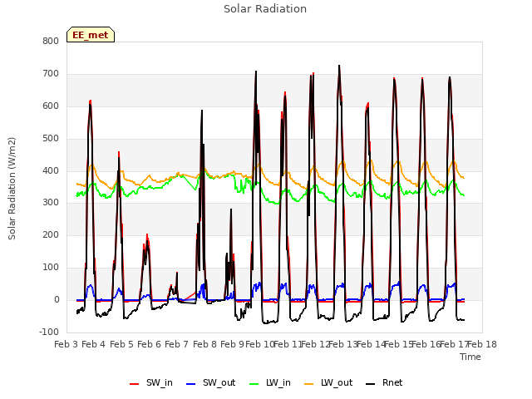The image size is (532, 399).
Task: Click the Feb 9 midday peak reaching 700
Action: point(256,71)
